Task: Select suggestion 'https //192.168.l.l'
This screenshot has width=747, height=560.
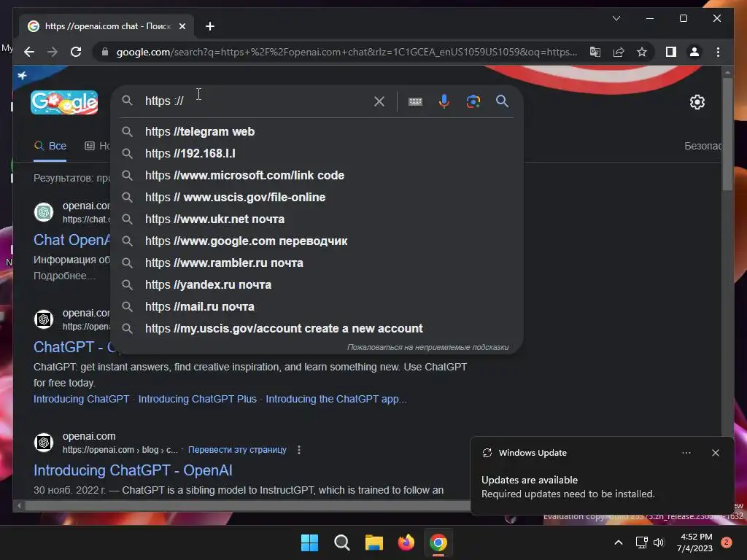Action: [317, 153]
